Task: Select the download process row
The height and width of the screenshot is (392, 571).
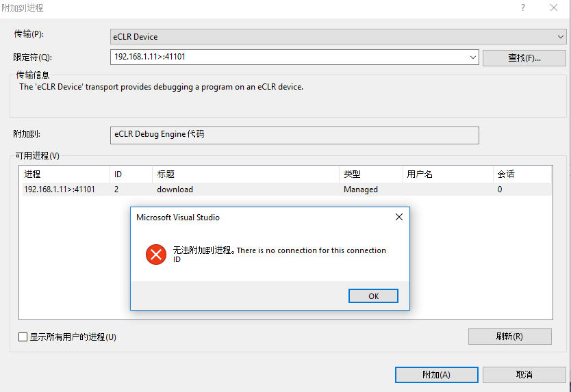Action: (287, 190)
